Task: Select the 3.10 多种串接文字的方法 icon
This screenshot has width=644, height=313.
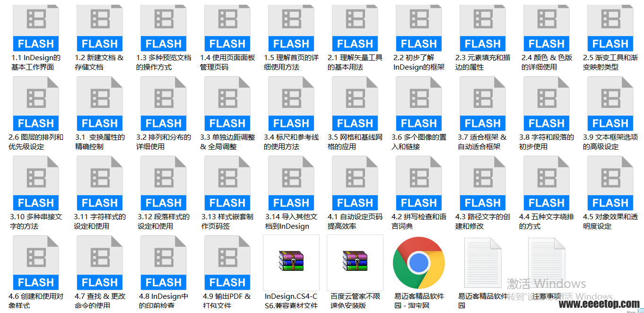Action: tap(36, 183)
